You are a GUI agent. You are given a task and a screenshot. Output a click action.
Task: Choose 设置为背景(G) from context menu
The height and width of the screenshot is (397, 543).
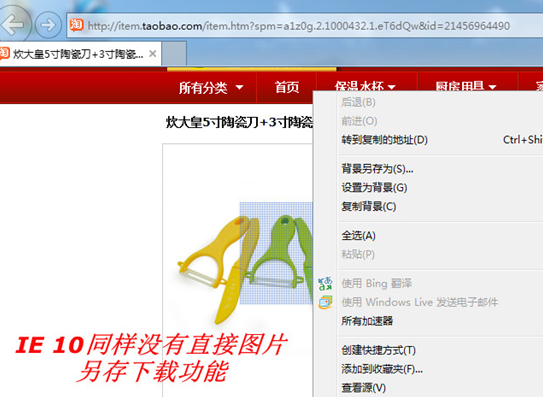[x=374, y=188]
